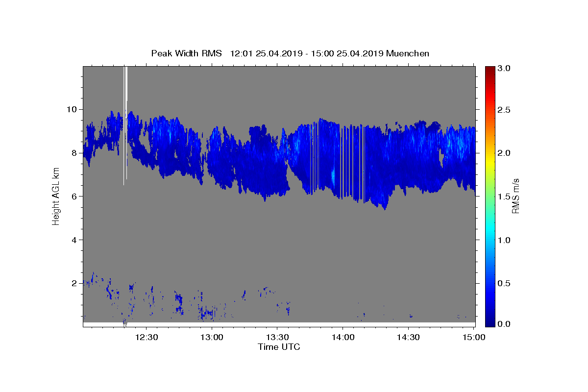Click the colorbar value 1.0
The width and height of the screenshot is (588, 392).
click(x=505, y=240)
